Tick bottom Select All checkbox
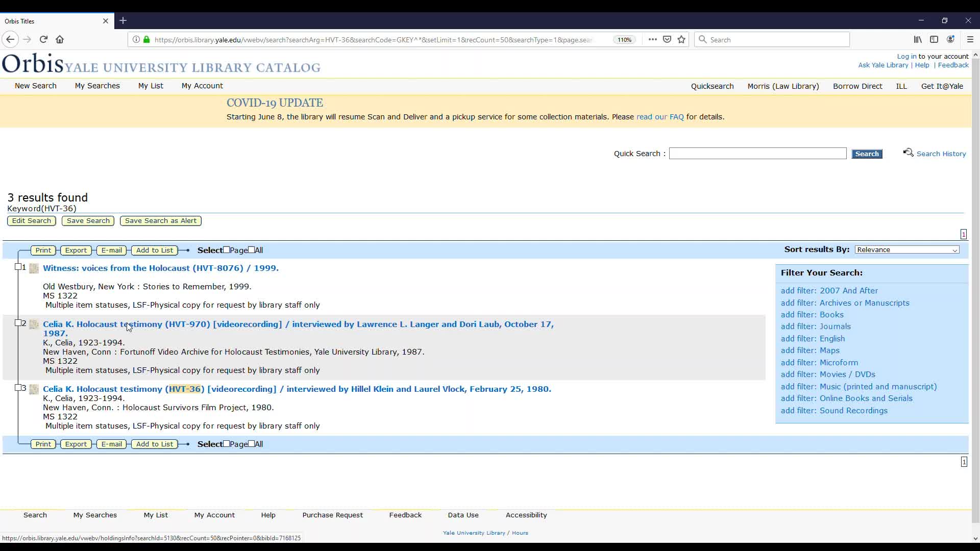The height and width of the screenshot is (551, 980). pos(251,443)
